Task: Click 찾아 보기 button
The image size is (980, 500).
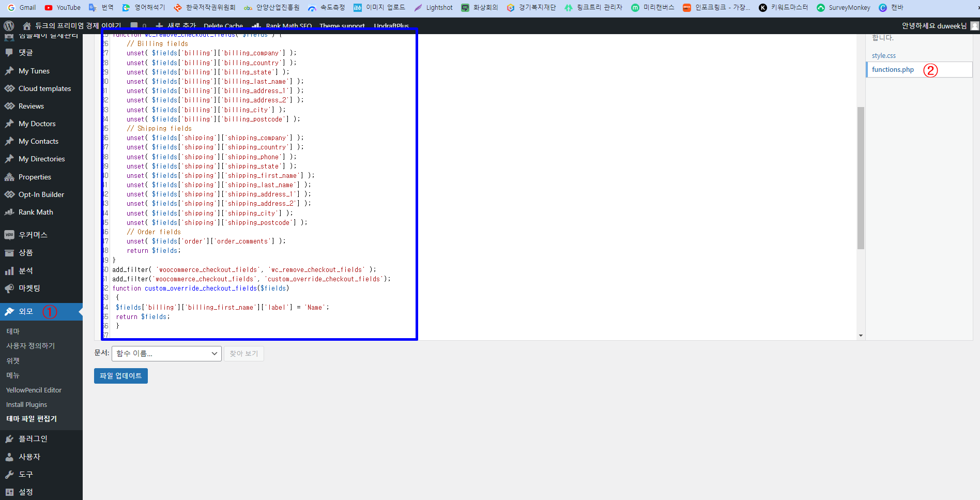Action: click(x=244, y=354)
